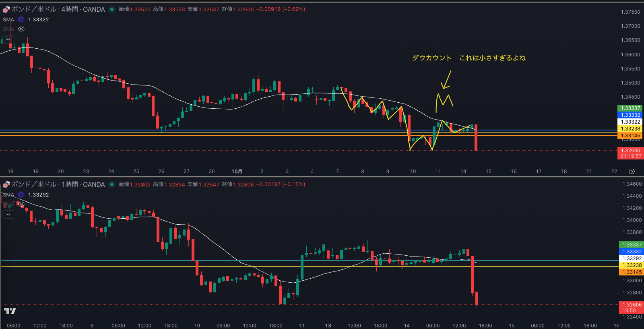This screenshot has width=644, height=329.
Task: Click the ポンド/米ドル 1時間 symbol title
Action: (58, 184)
